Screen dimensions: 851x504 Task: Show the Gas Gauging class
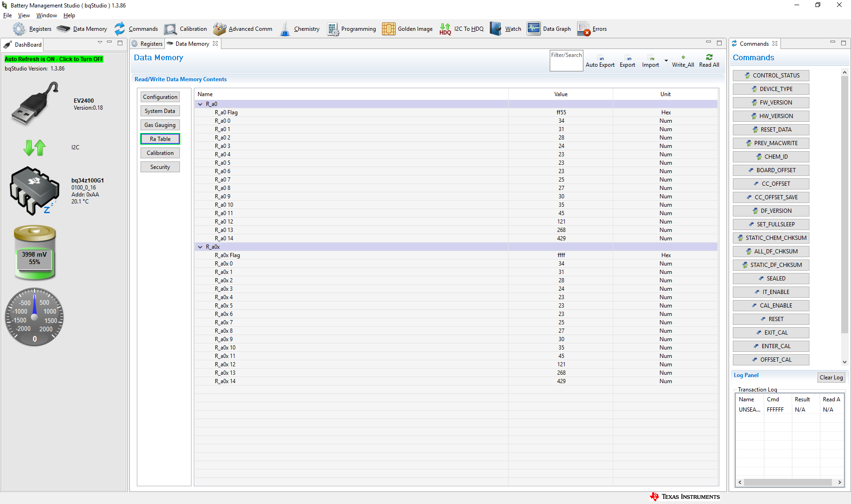tap(160, 125)
